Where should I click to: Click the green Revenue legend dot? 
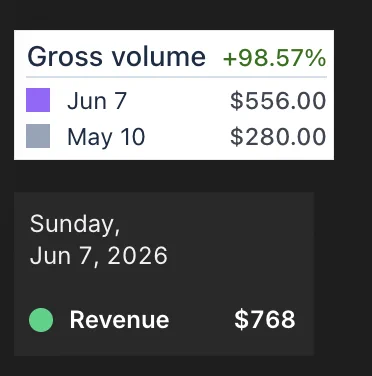(41, 320)
